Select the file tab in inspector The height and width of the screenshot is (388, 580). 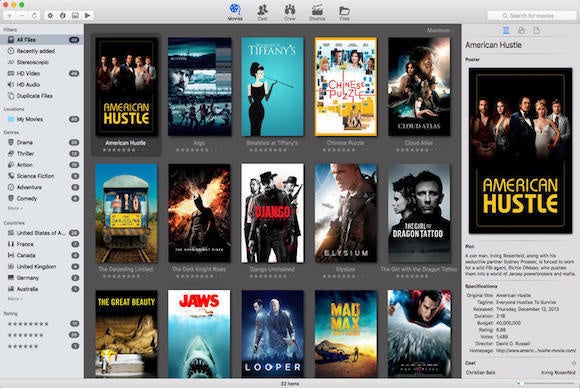(x=536, y=30)
